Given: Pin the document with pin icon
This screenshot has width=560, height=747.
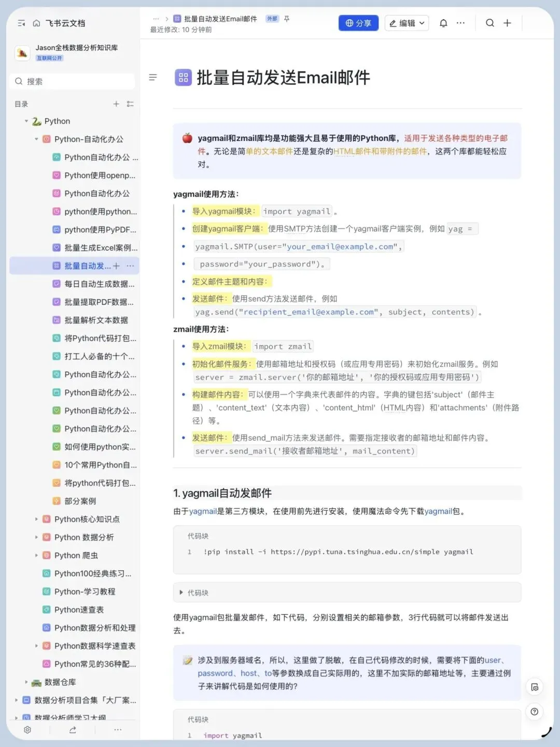Looking at the screenshot, I should pos(287,19).
